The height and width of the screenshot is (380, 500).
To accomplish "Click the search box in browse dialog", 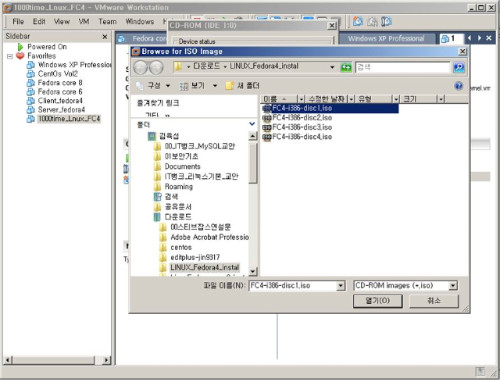I will [403, 67].
